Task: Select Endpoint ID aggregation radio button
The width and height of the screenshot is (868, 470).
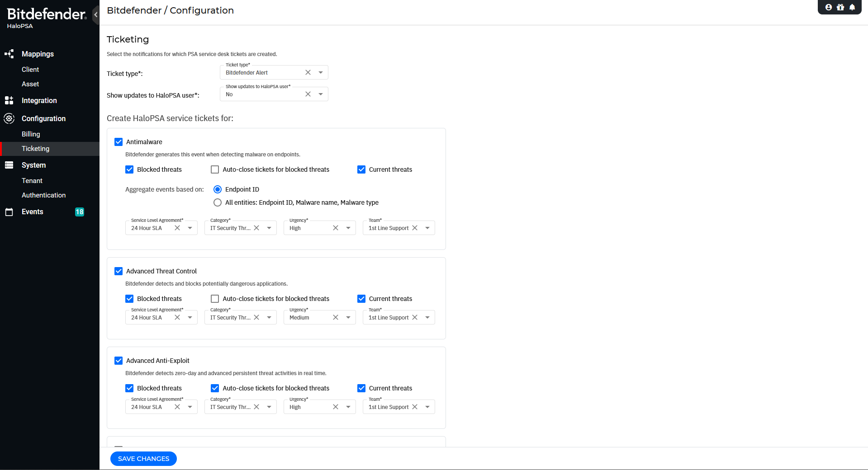Action: (218, 189)
